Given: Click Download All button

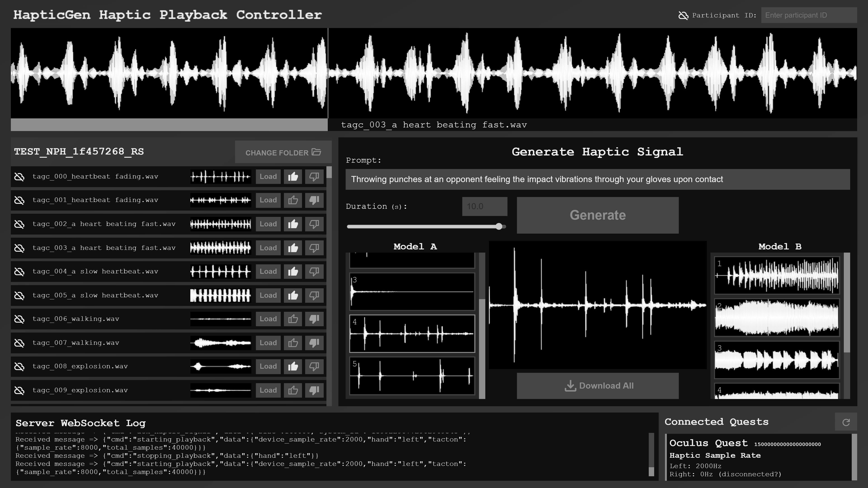Looking at the screenshot, I should click(597, 386).
